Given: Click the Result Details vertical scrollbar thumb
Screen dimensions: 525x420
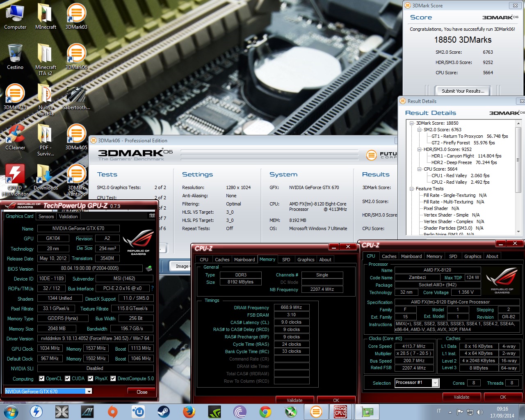Looking at the screenshot, I should [518, 160].
